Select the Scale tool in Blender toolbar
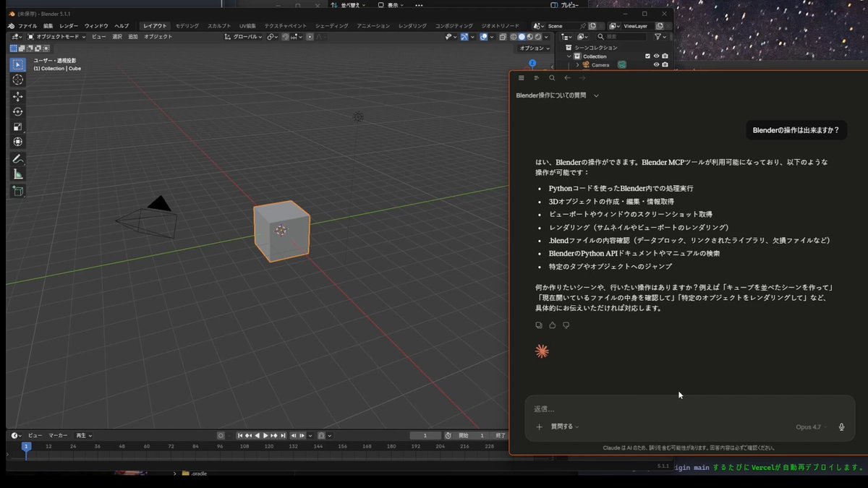The width and height of the screenshot is (868, 488). [18, 127]
